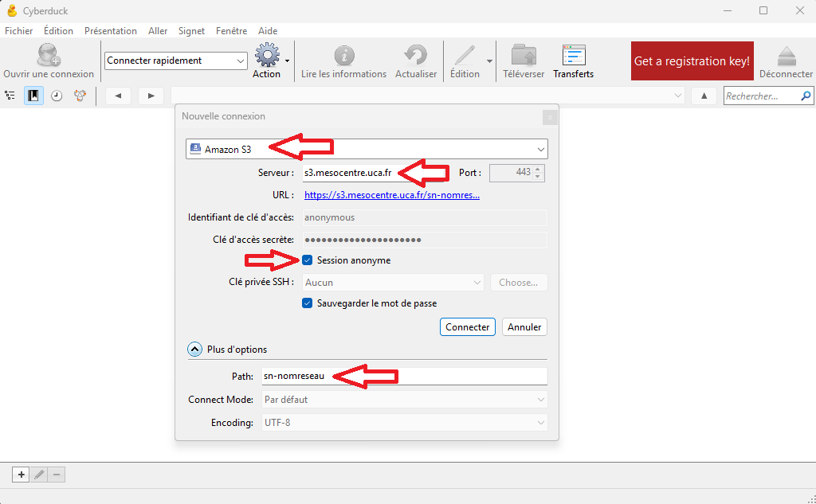Open the Connect Mode dropdown

point(404,400)
